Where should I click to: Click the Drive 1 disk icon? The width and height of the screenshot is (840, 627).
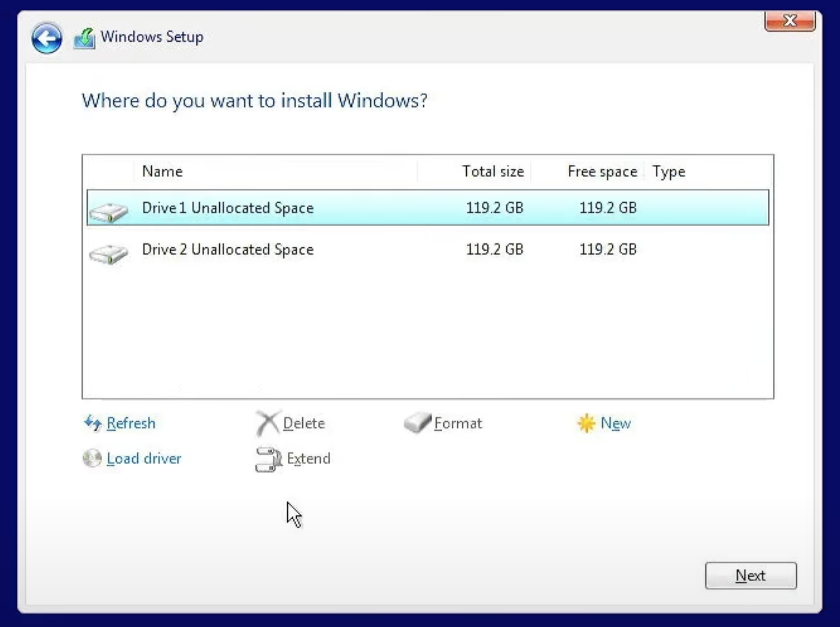pos(109,212)
